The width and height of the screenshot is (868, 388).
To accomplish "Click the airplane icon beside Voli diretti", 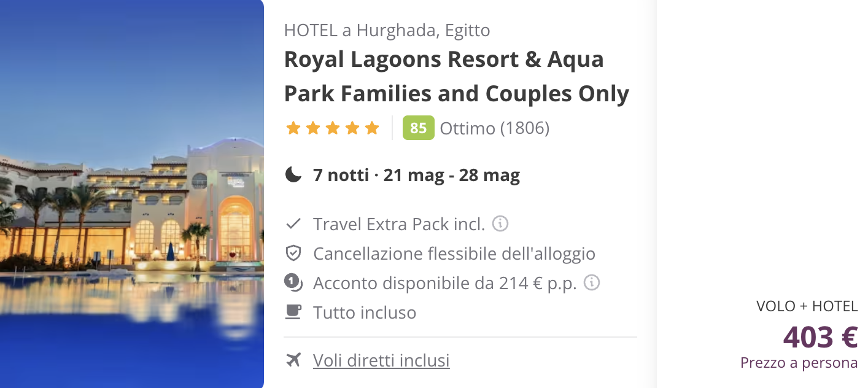I will (x=293, y=360).
